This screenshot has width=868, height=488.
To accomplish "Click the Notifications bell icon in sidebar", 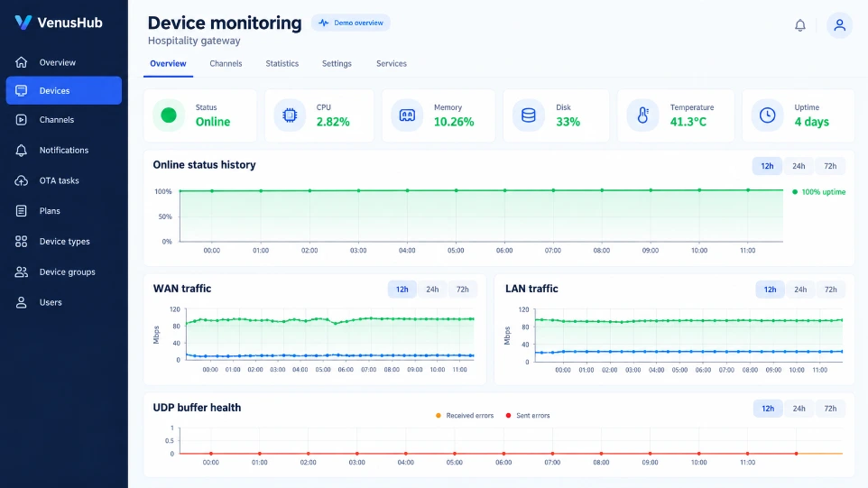I will 21,150.
